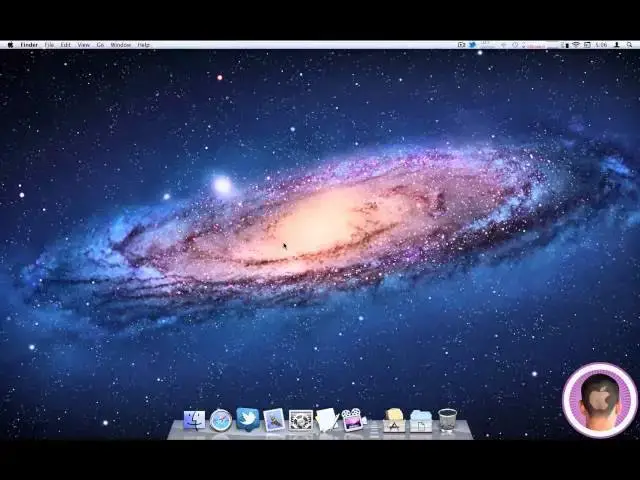Open the View menu

tap(83, 44)
